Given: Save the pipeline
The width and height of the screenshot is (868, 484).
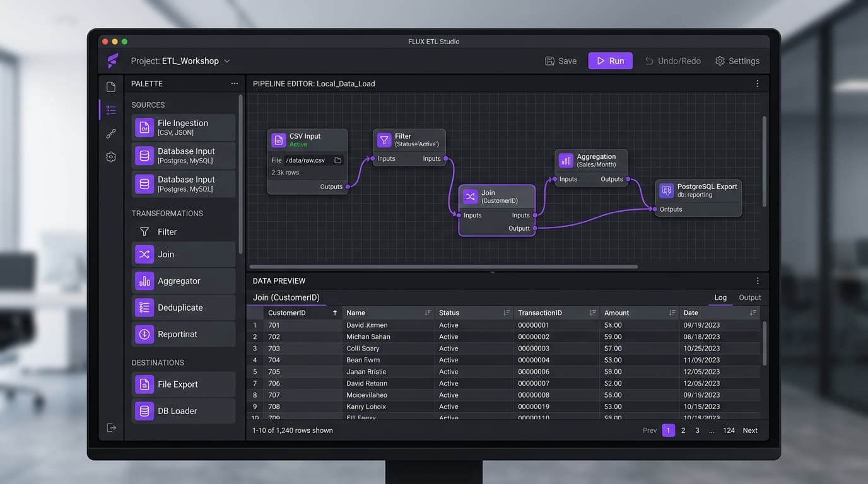Looking at the screenshot, I should point(561,61).
